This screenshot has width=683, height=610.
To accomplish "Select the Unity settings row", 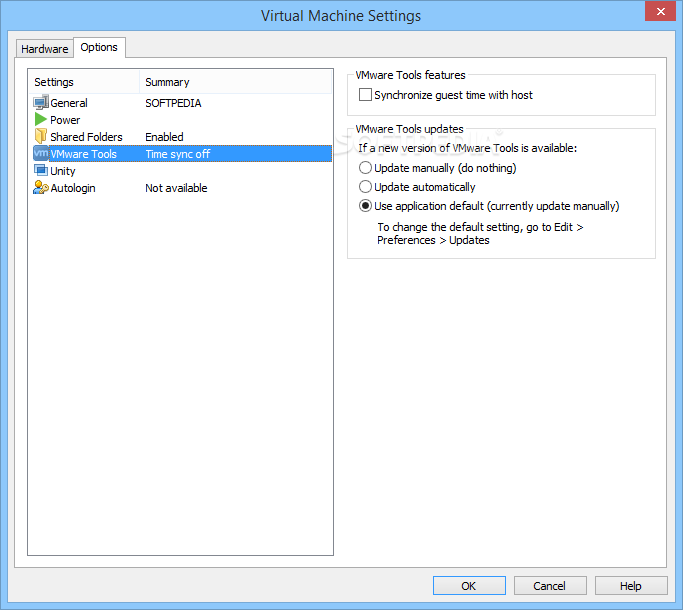I will (x=180, y=171).
